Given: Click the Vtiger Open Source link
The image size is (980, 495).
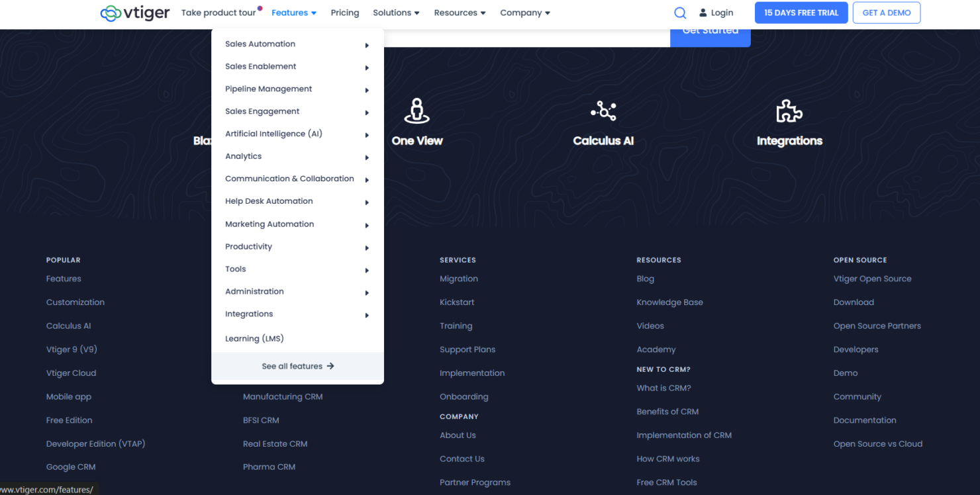Looking at the screenshot, I should tap(872, 279).
